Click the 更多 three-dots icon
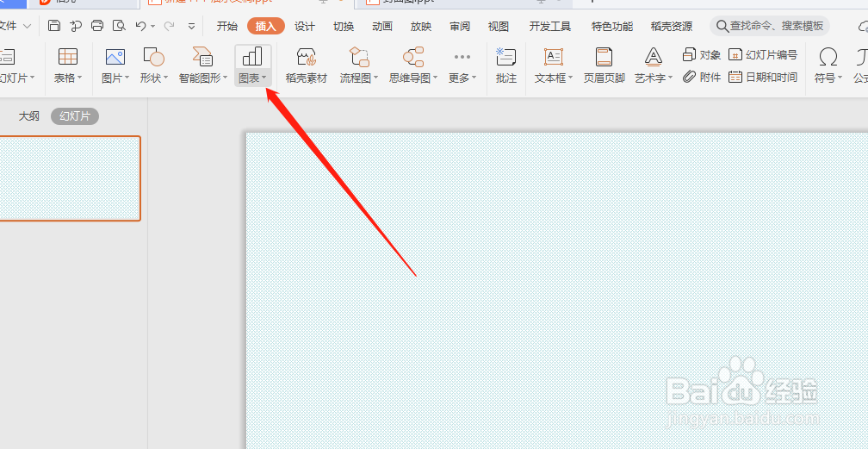 click(x=462, y=57)
